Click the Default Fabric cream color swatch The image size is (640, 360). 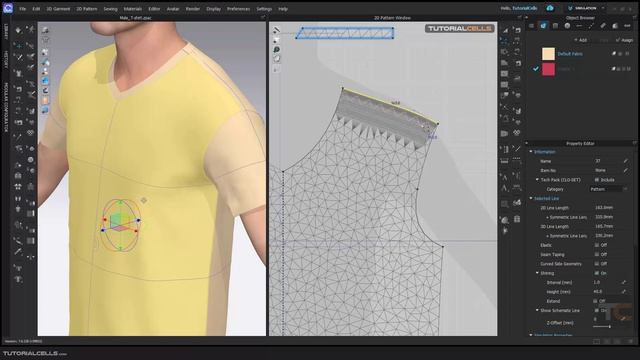[x=548, y=54]
